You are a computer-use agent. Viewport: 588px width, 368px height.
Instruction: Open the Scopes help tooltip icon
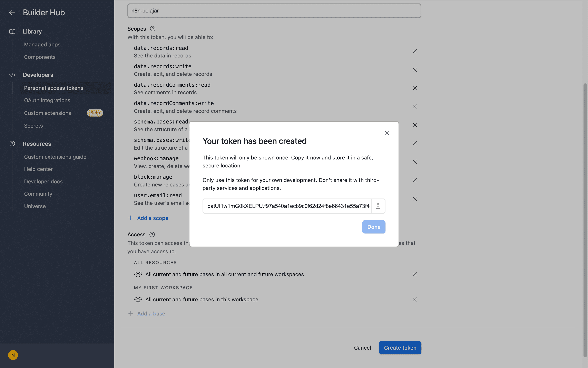coord(153,29)
